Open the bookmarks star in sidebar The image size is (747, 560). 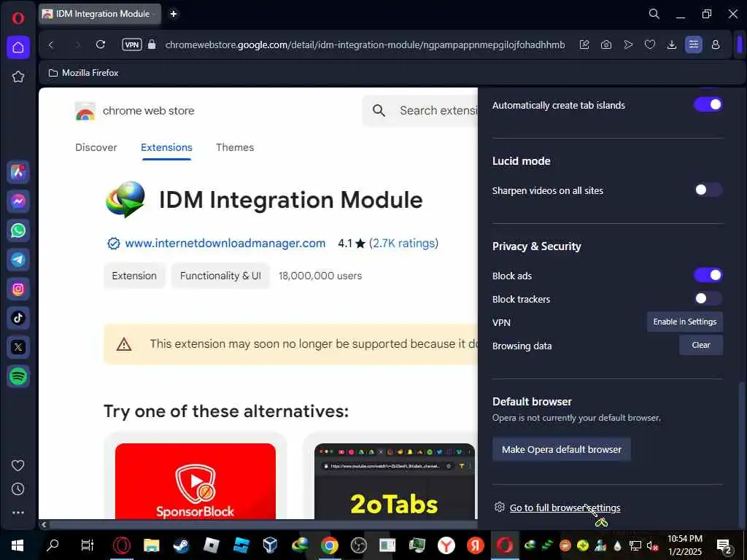tap(18, 77)
